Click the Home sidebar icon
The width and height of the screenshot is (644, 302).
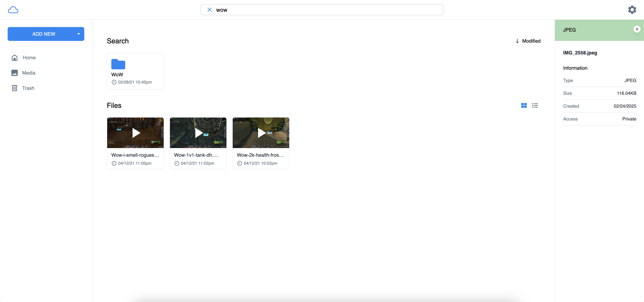click(15, 58)
